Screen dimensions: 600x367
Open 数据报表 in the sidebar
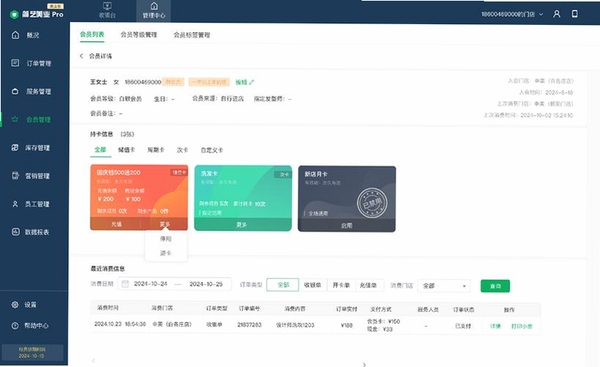(x=31, y=232)
